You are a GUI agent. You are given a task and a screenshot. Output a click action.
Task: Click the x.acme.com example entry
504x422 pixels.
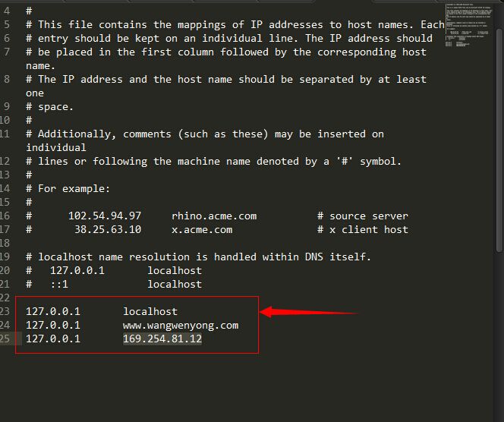[202, 229]
